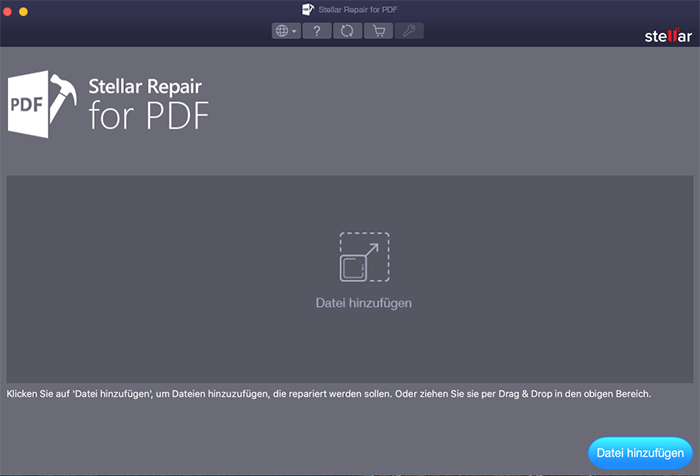Open help via question mark icon

(317, 31)
